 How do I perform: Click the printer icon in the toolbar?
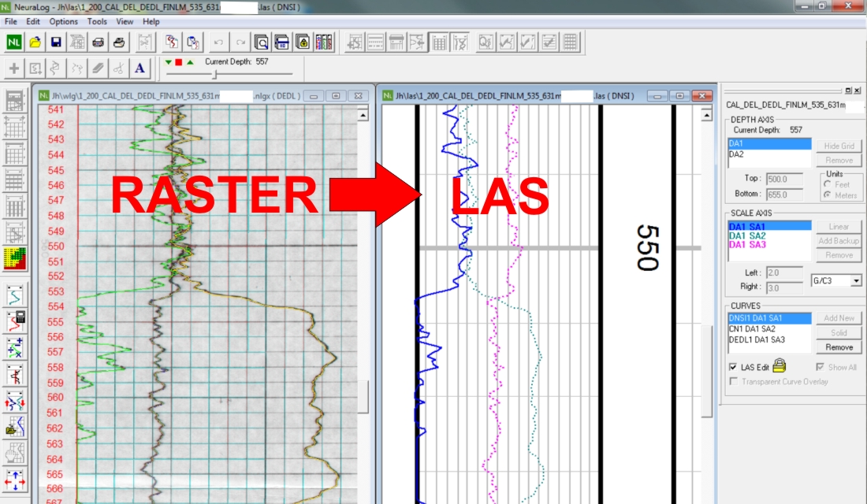[x=98, y=42]
